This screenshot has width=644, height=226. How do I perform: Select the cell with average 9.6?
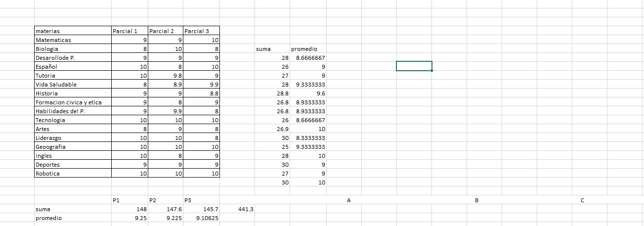point(307,93)
